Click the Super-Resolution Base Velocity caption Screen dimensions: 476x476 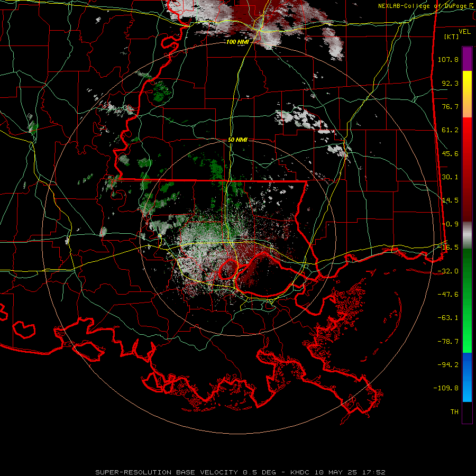[x=240, y=472]
